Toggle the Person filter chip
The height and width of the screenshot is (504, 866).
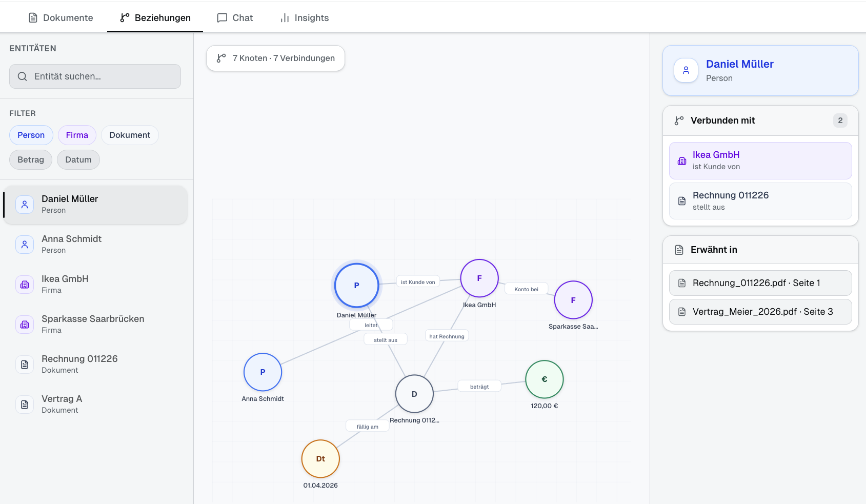tap(31, 135)
